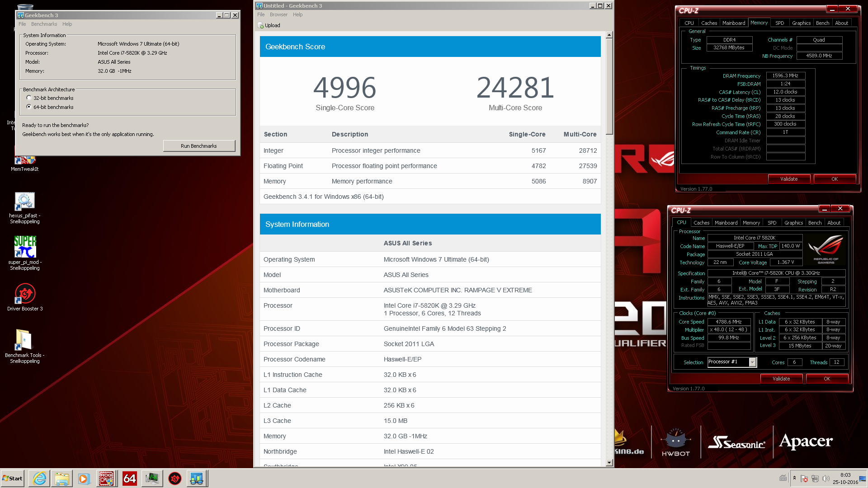The image size is (868, 488).
Task: Switch to the Bench tab in the upper CPU-Z window
Action: point(823,23)
